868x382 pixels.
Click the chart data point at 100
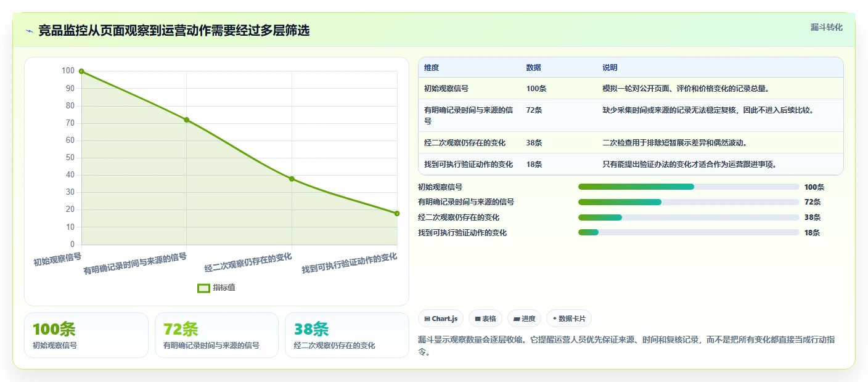pyautogui.click(x=81, y=71)
